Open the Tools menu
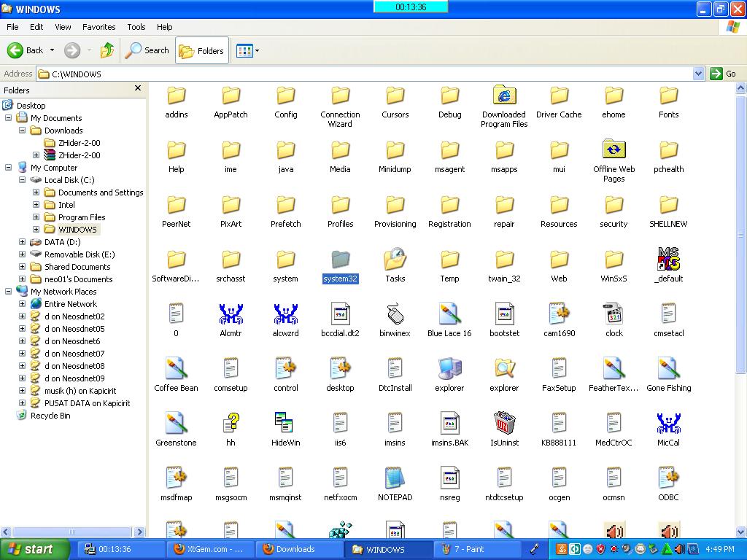 136,27
